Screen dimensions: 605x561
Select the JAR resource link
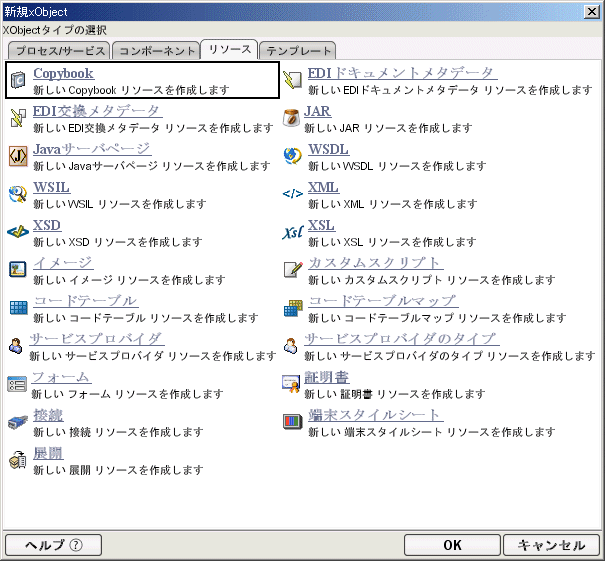[318, 111]
